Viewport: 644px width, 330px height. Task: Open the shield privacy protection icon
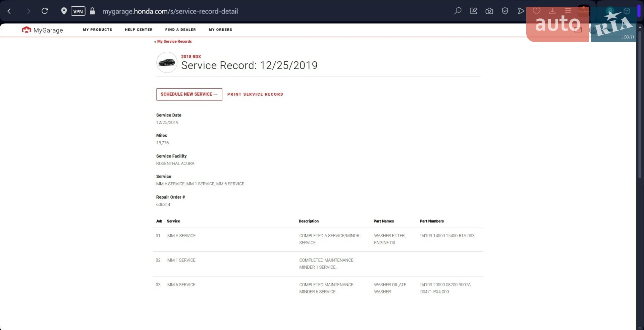pyautogui.click(x=505, y=11)
